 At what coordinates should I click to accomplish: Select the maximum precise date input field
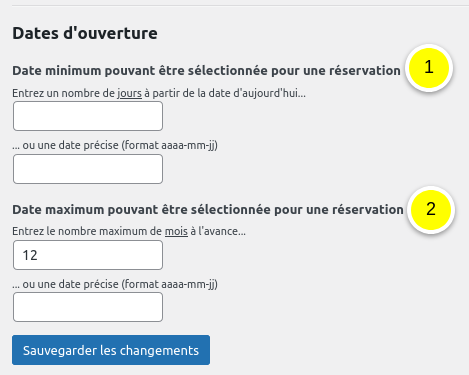(88, 307)
